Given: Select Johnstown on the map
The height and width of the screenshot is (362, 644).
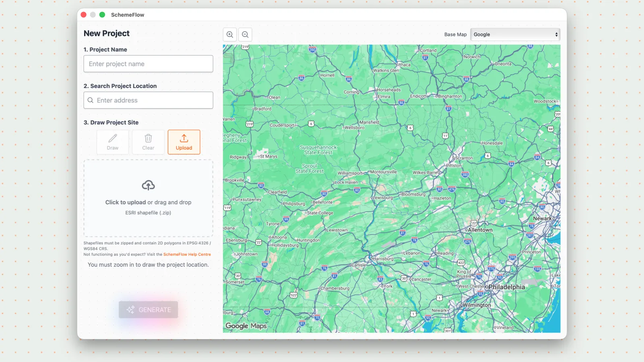Looking at the screenshot, I should pos(247,254).
